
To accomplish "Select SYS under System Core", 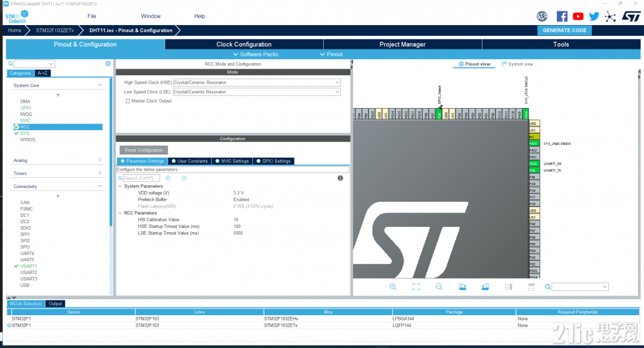I will tap(24, 133).
